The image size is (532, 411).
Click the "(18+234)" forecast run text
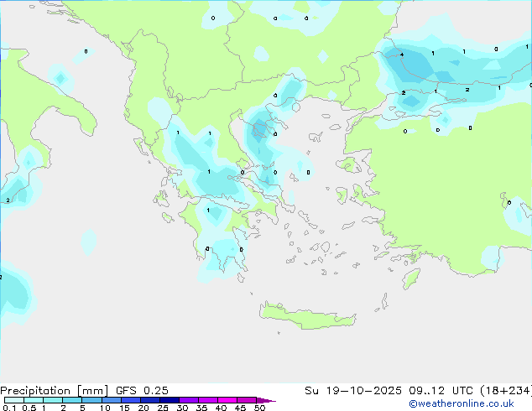[x=505, y=391]
